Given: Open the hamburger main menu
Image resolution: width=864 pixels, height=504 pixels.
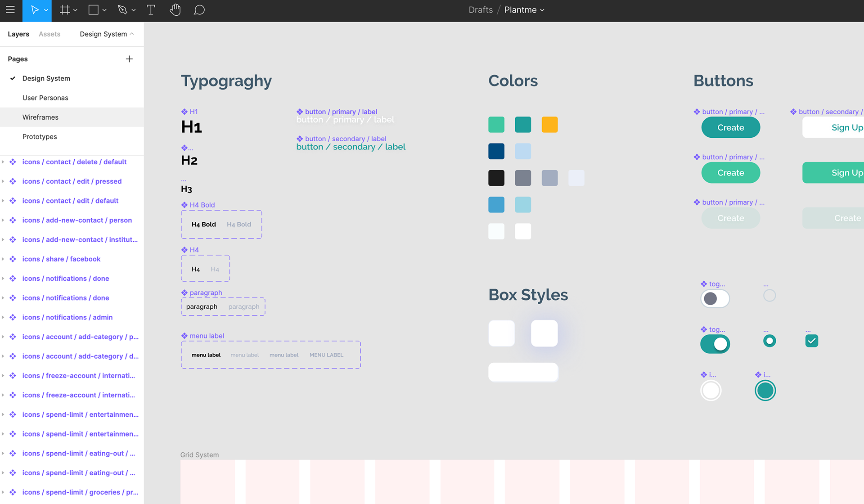Looking at the screenshot, I should (x=10, y=10).
